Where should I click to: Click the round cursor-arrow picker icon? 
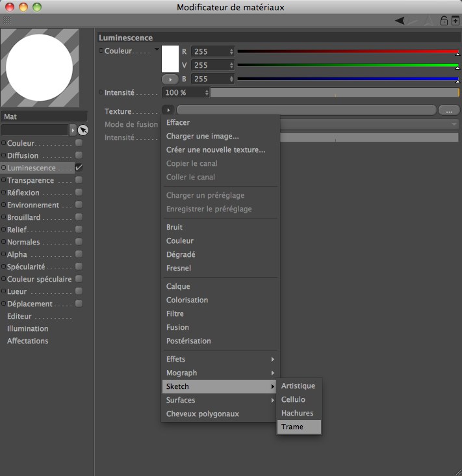point(83,130)
